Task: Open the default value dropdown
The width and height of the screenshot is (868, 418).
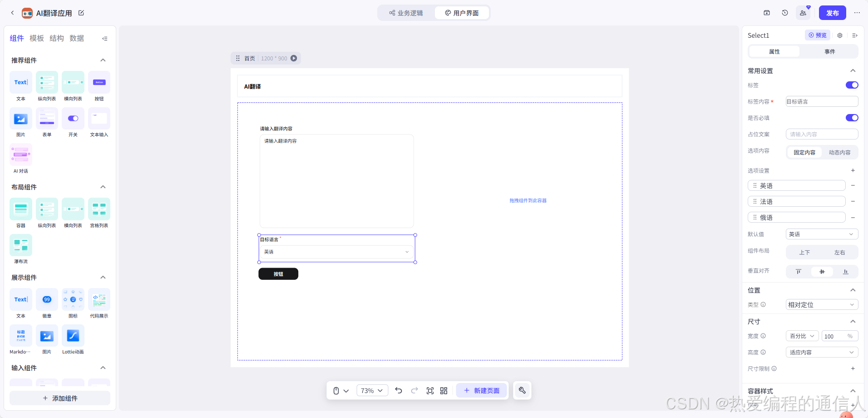Action: point(822,234)
